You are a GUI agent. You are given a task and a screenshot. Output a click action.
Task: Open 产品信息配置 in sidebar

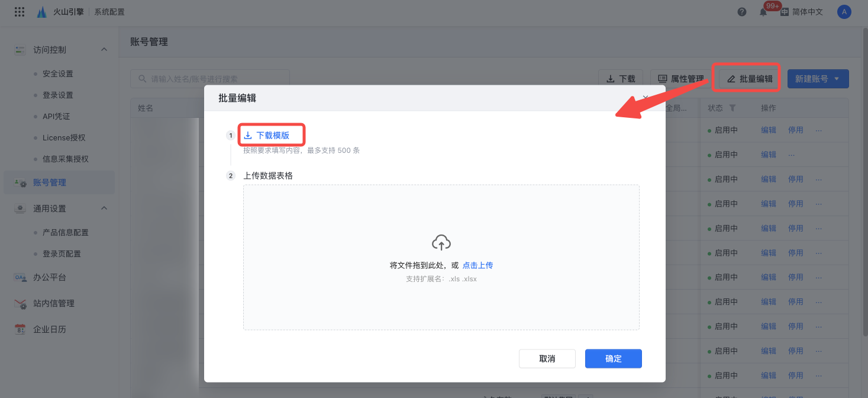[66, 233]
